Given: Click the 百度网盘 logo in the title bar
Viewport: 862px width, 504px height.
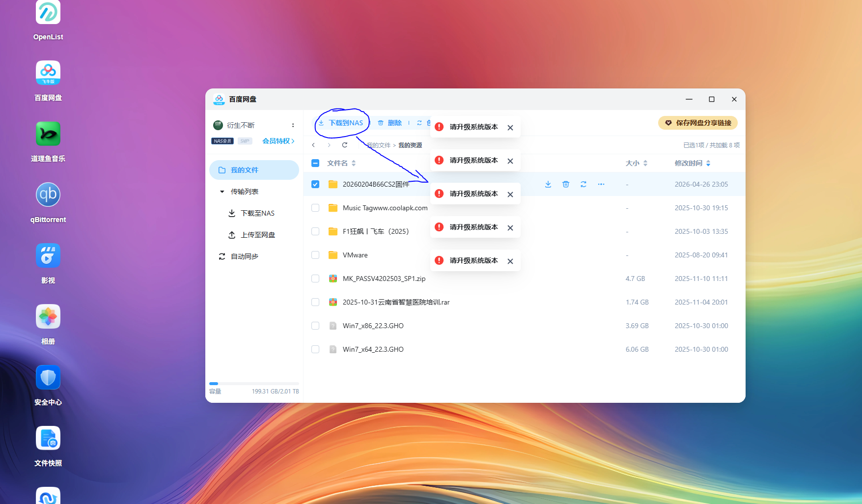Looking at the screenshot, I should click(219, 99).
